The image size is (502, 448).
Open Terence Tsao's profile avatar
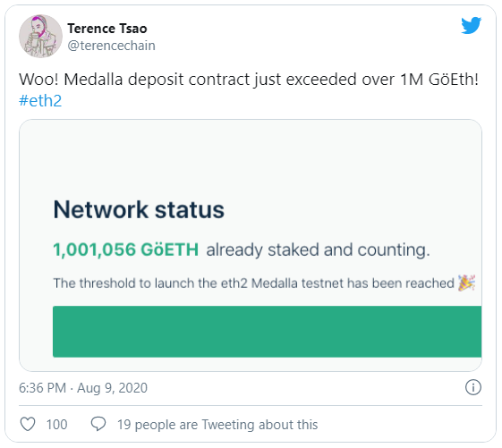click(x=40, y=36)
